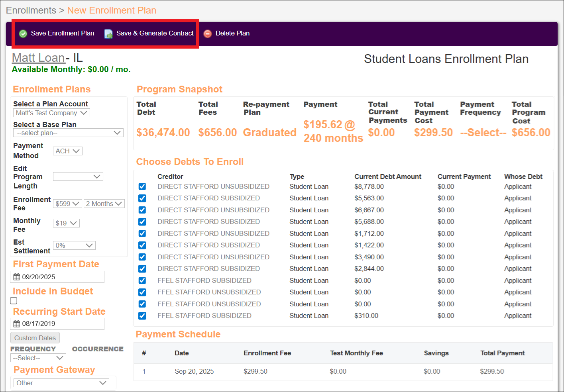564x392 pixels.
Task: Click the Recurring Start Date field 08/17/2019
Action: click(57, 323)
